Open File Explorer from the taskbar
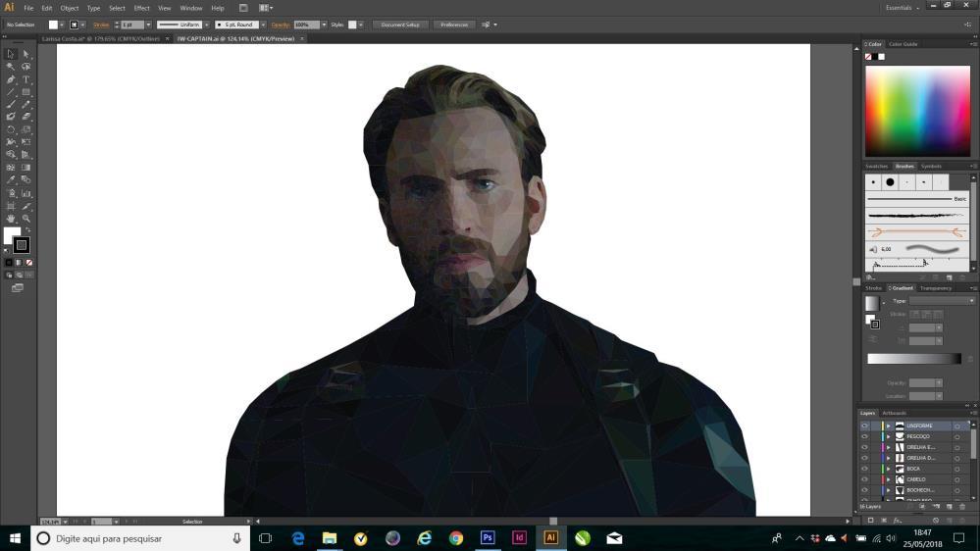Screen dimensions: 980x551 (x=330, y=538)
